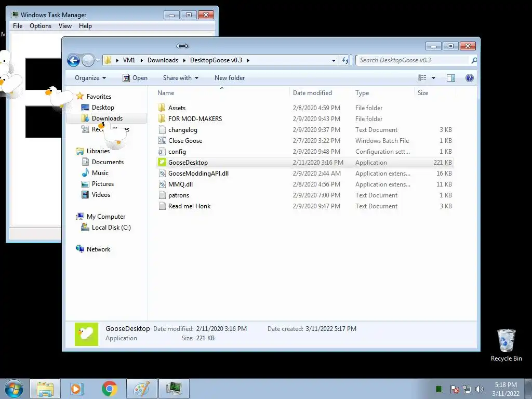
Task: Open Task Manager View menu
Action: tap(65, 26)
